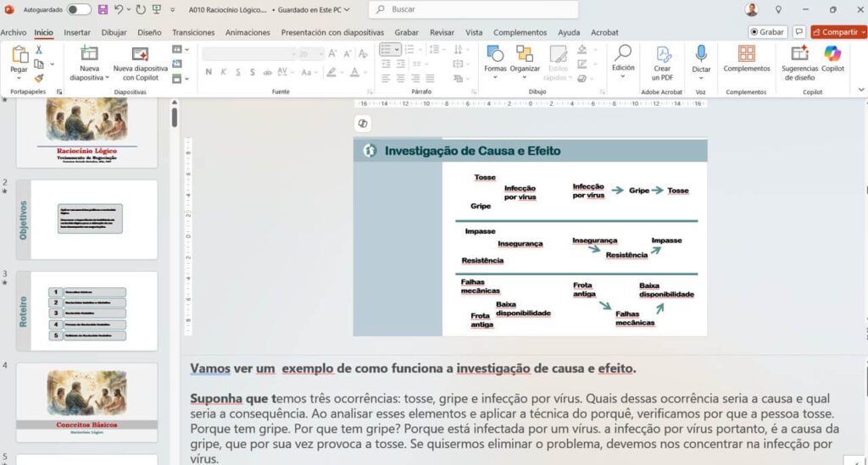Click the center text alignment icon
This screenshot has width=868, height=465.
point(400,79)
